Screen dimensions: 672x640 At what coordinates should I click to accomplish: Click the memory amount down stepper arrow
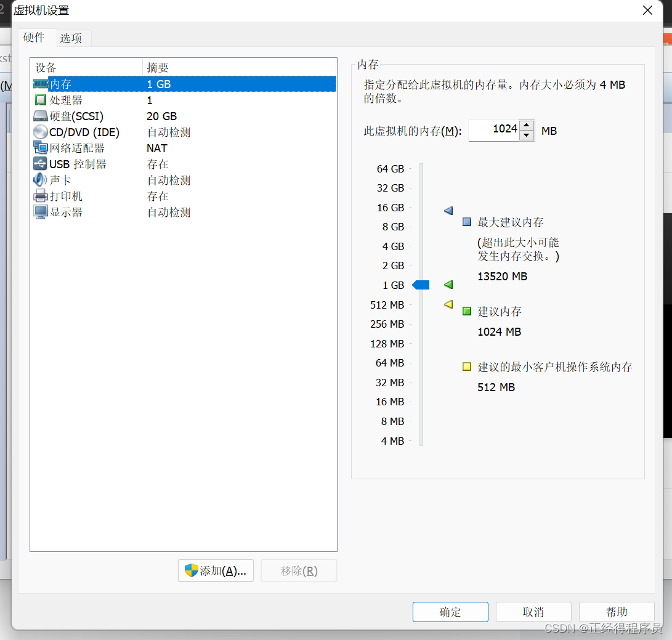tap(527, 135)
